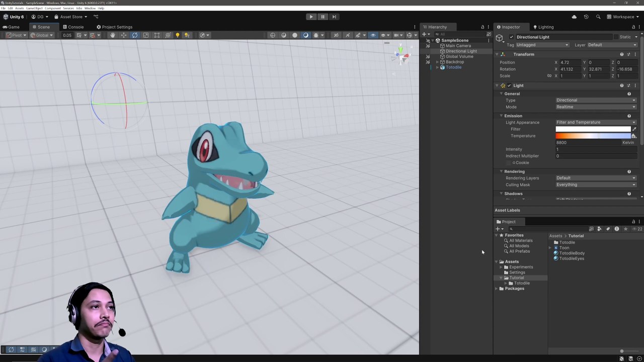This screenshot has width=644, height=362.
Task: Open Transform component presets icon
Action: [628, 54]
